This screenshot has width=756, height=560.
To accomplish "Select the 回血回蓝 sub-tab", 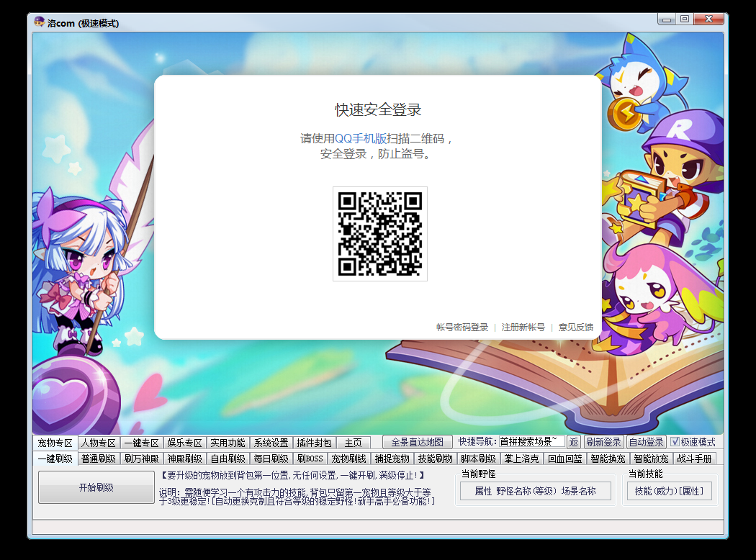I will (564, 459).
